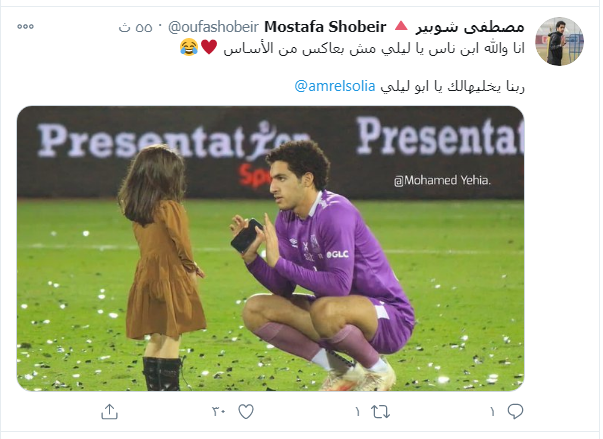603x439 pixels.
Task: Click the Arabic name مصطفى شوبير
Action: tap(470, 27)
